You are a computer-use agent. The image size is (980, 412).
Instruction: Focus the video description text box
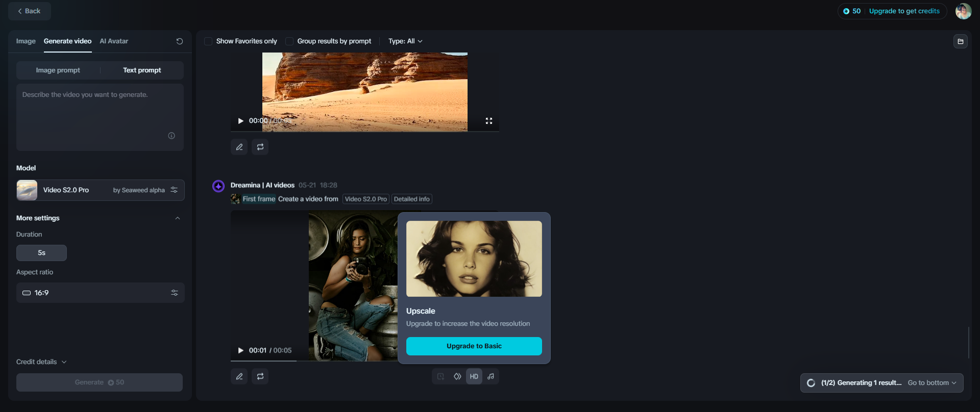100,117
